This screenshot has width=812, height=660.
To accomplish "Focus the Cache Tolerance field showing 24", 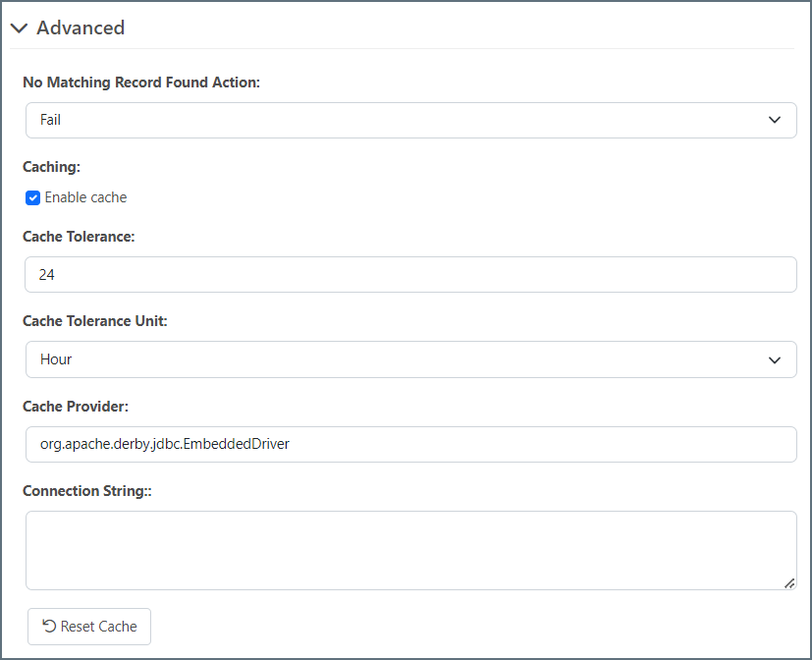I will [410, 275].
